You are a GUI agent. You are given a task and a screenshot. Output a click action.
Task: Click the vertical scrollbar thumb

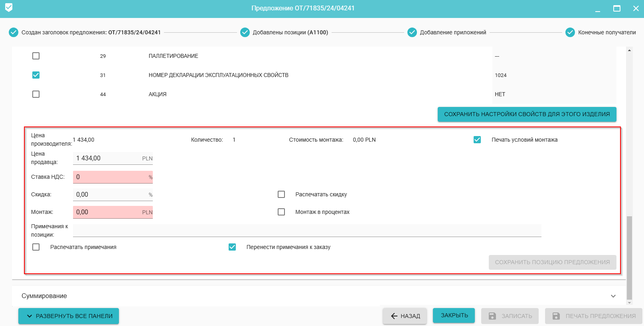(629, 257)
